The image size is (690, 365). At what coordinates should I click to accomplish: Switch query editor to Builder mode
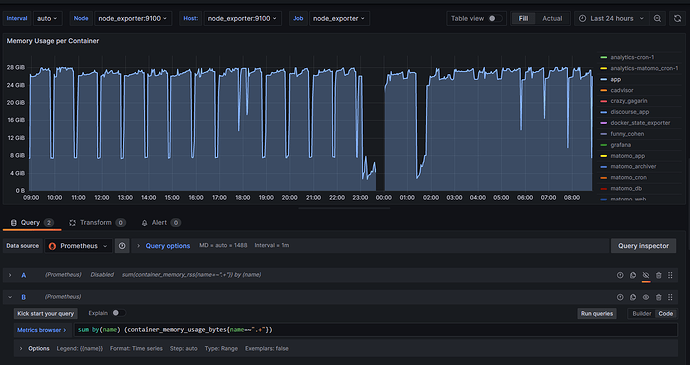[642, 313]
